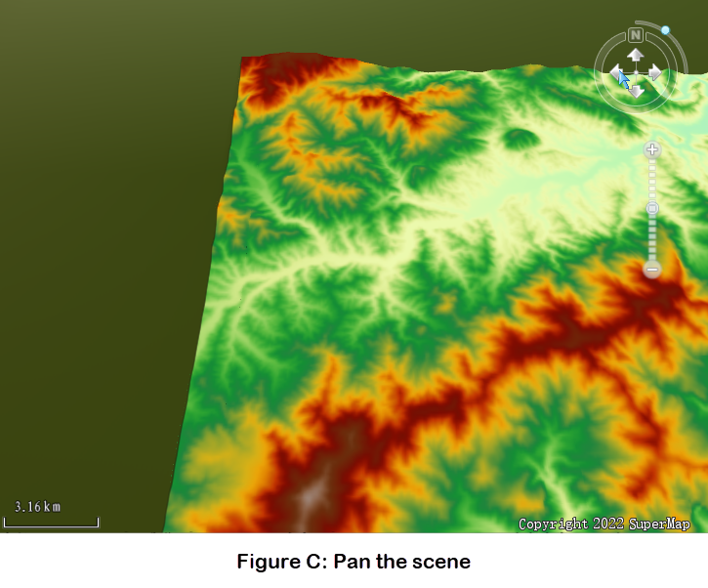Click the pan up arrow on the compass

pos(635,56)
